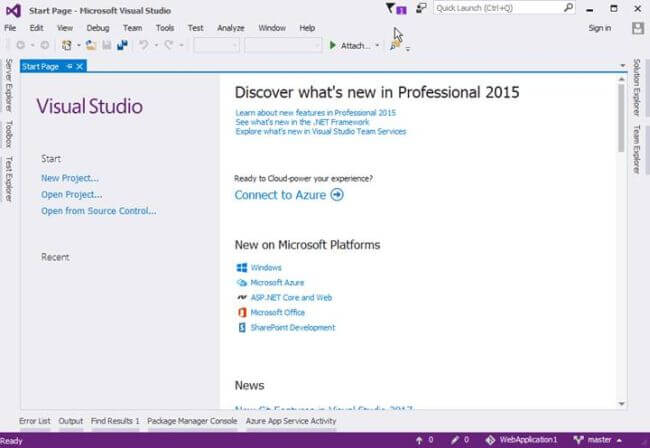Click the pending changes pencil in status bar

click(455, 440)
